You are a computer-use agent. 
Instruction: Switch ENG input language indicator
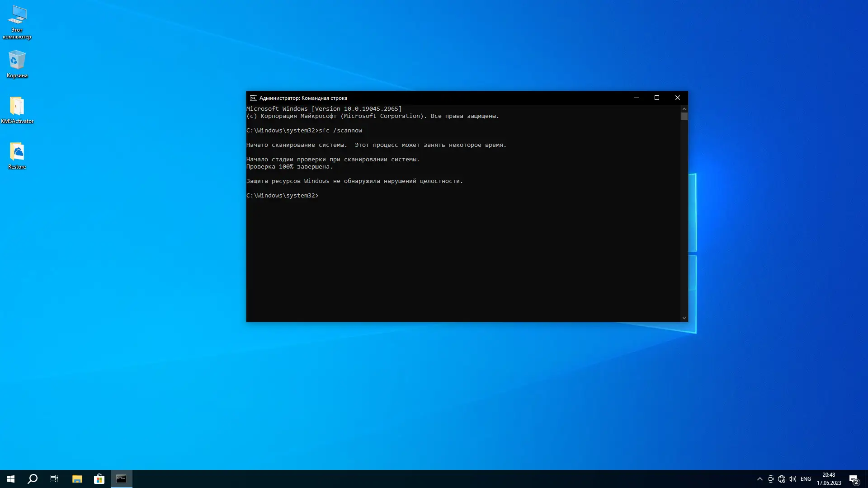806,479
